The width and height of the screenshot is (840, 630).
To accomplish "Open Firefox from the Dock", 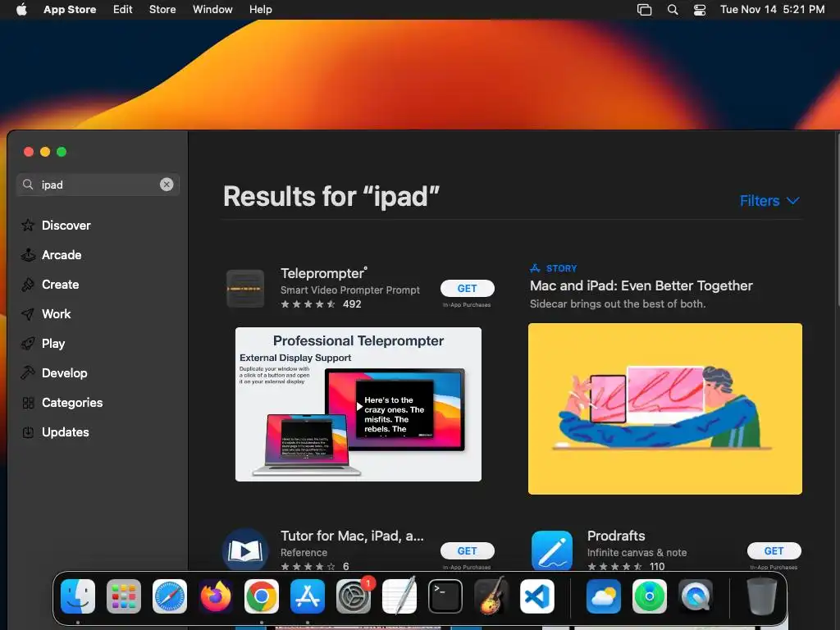I will pos(216,596).
